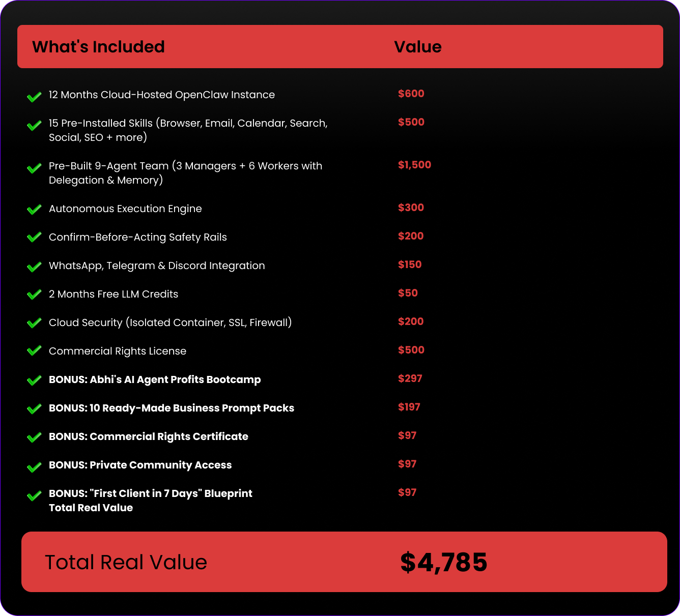Click checkmark beside Commercial Rights License
The width and height of the screenshot is (680, 616).
tap(34, 351)
